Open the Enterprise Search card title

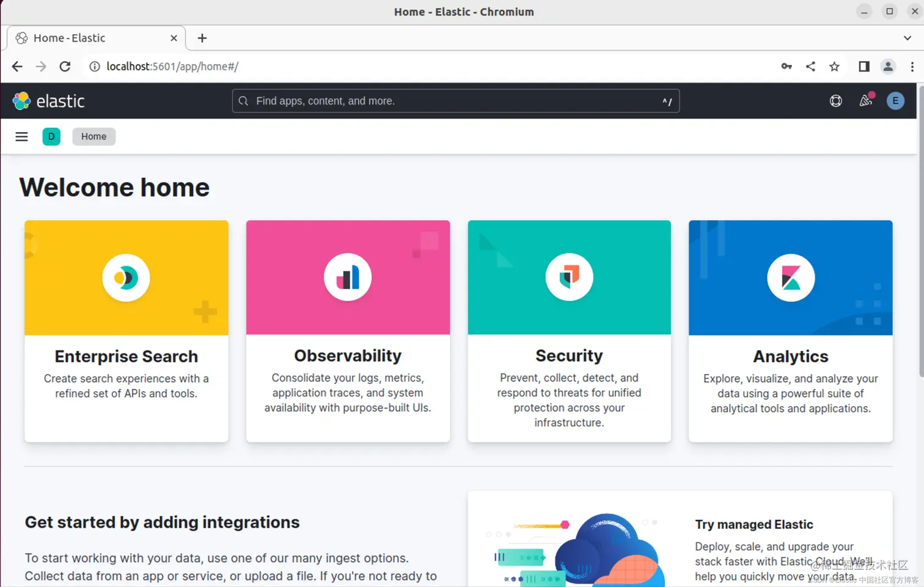127,356
